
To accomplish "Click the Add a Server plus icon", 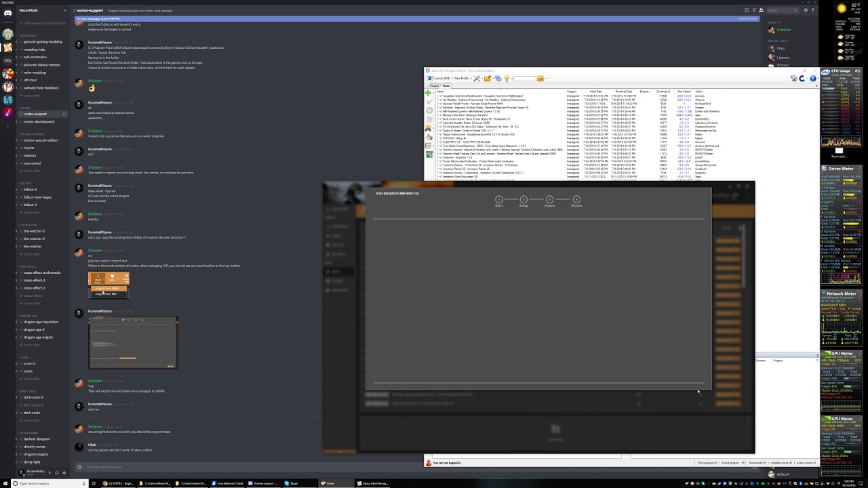I will point(7,125).
